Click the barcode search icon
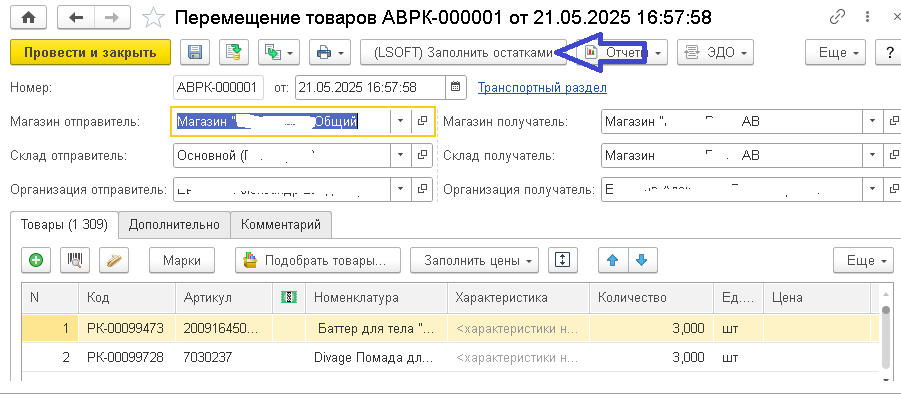This screenshot has width=901, height=394. 75,260
